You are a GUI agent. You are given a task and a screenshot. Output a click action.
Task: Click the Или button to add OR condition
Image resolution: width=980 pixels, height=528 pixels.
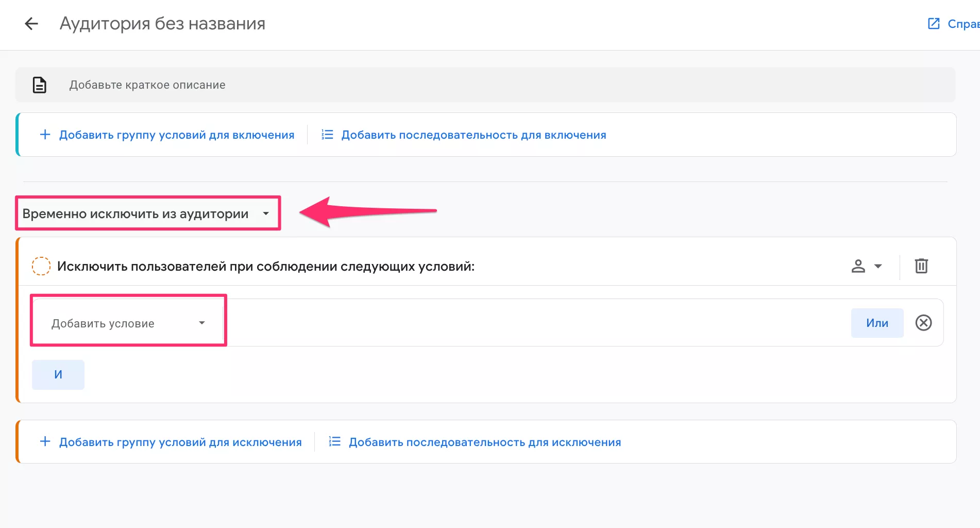click(x=877, y=323)
